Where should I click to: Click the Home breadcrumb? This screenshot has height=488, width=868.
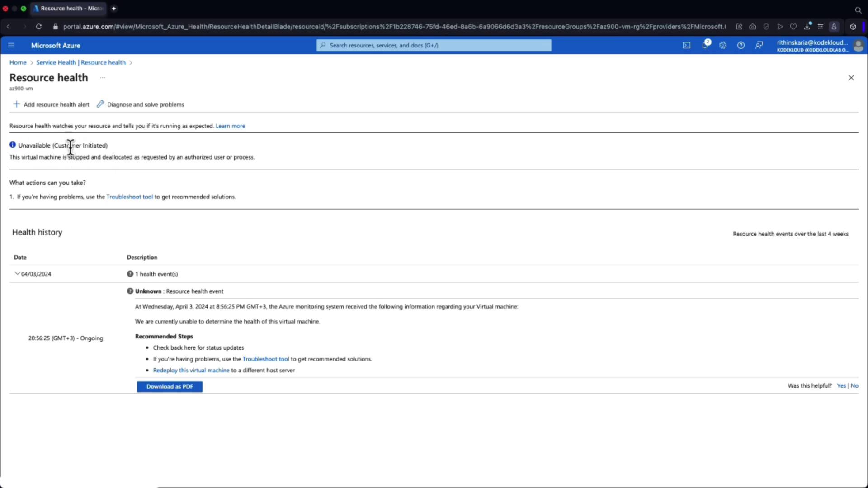(x=18, y=62)
